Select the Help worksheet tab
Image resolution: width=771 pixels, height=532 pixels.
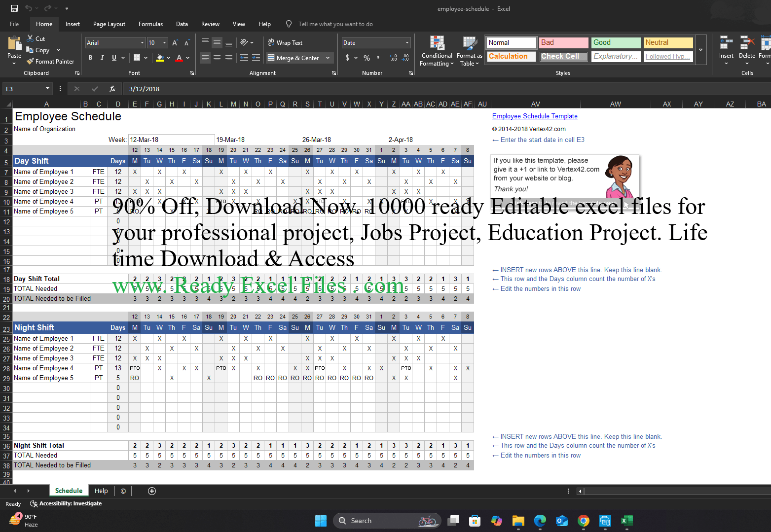(x=101, y=491)
